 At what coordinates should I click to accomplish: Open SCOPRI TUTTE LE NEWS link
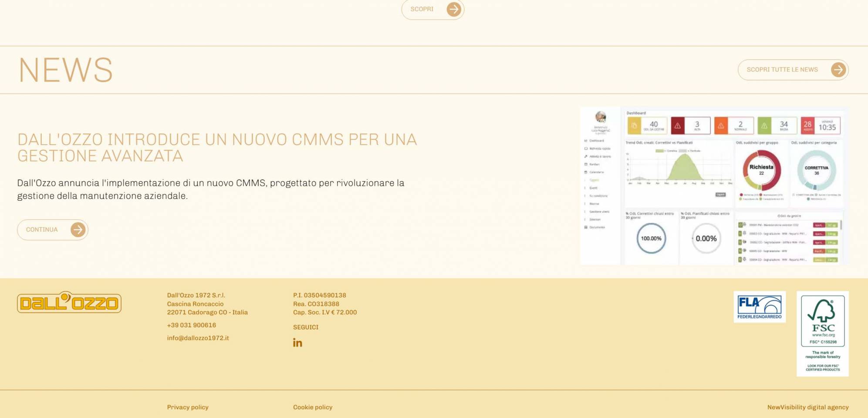[x=793, y=70]
